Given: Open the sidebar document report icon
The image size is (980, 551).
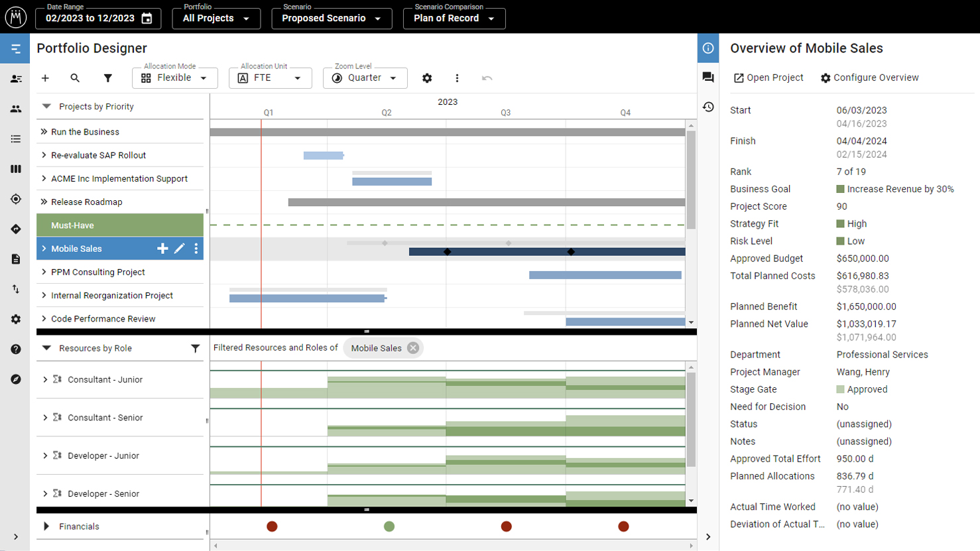Looking at the screenshot, I should pyautogui.click(x=16, y=259).
